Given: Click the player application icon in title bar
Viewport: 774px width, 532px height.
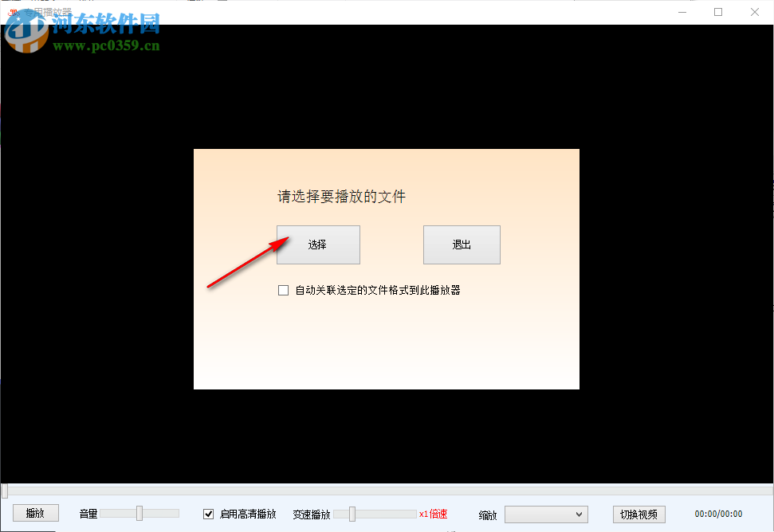Looking at the screenshot, I should point(13,11).
